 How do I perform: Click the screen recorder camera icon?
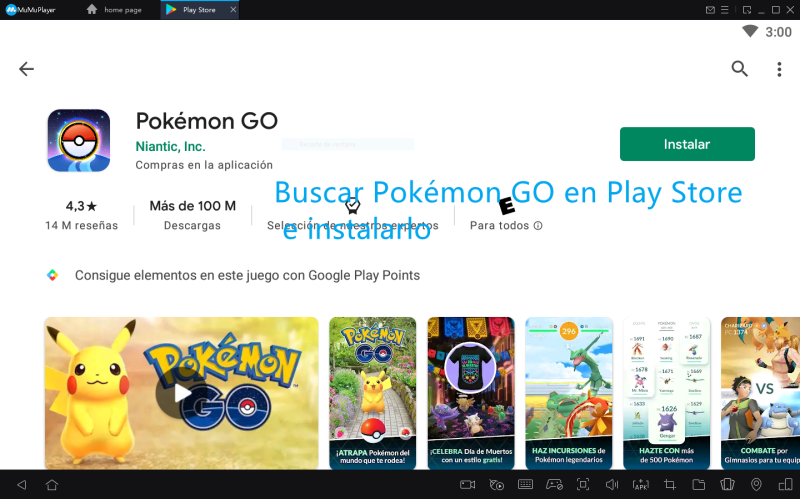(467, 485)
